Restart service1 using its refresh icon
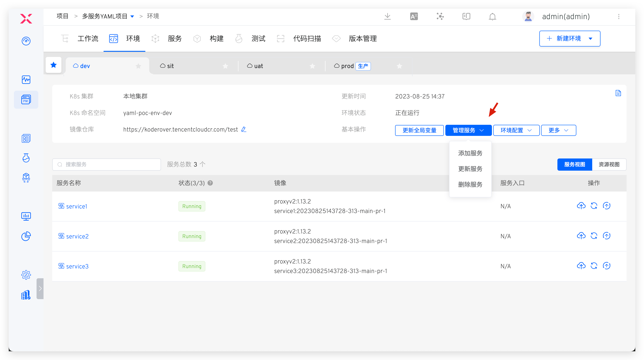 click(594, 206)
